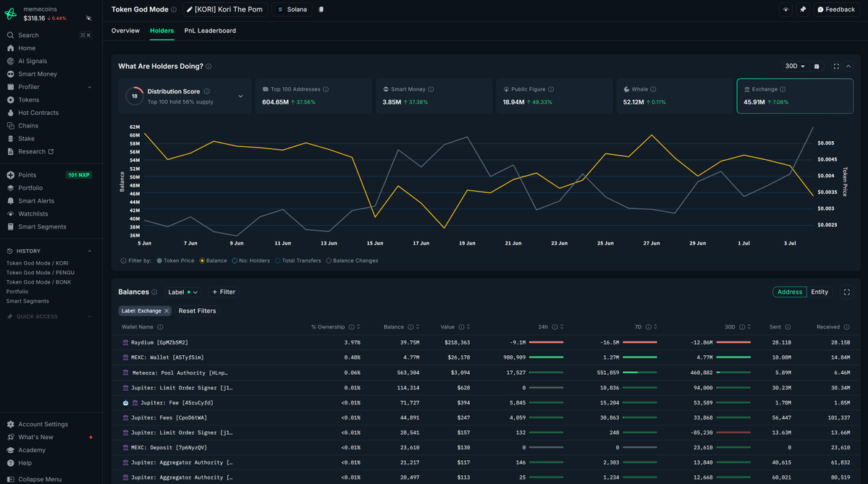
Task: Select Total Transfers chart filter
Action: pos(298,260)
